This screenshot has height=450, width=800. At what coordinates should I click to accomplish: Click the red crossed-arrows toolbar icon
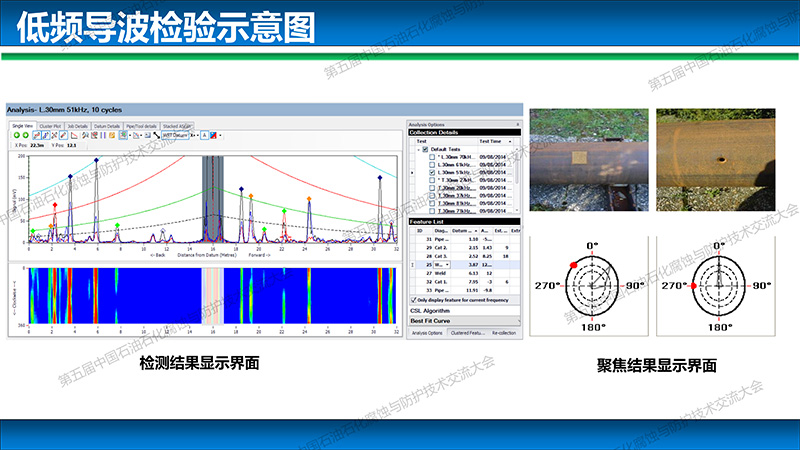54,135
